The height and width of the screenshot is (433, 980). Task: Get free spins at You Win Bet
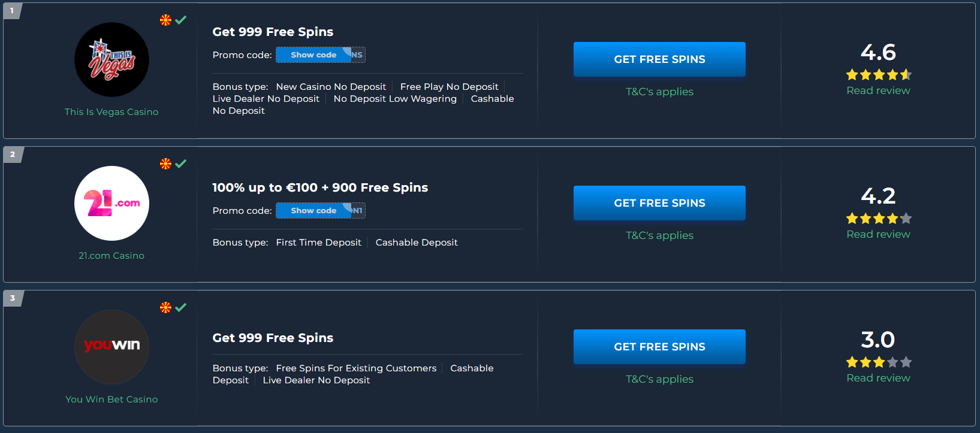pos(659,347)
